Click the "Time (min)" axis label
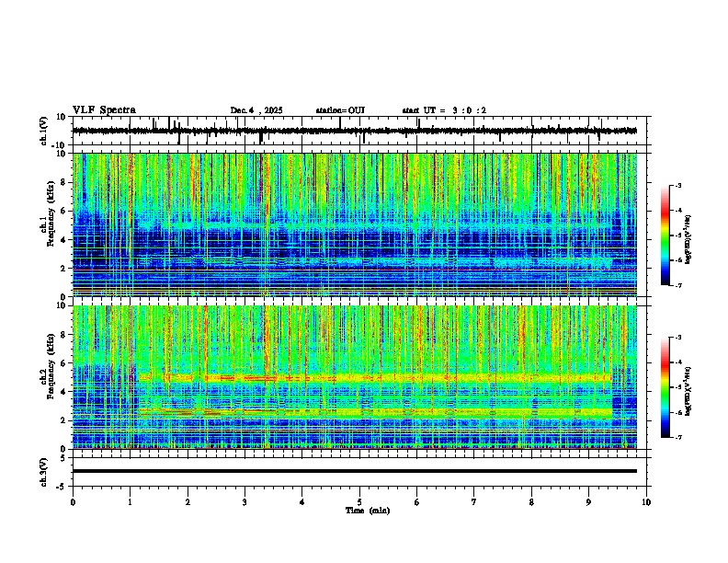The height and width of the screenshot is (563, 728). (x=368, y=511)
